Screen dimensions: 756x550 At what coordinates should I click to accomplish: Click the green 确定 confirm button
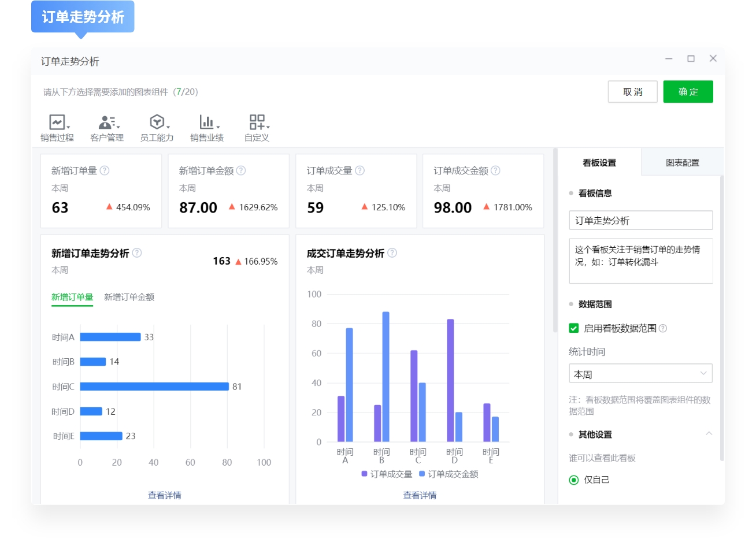tap(688, 91)
